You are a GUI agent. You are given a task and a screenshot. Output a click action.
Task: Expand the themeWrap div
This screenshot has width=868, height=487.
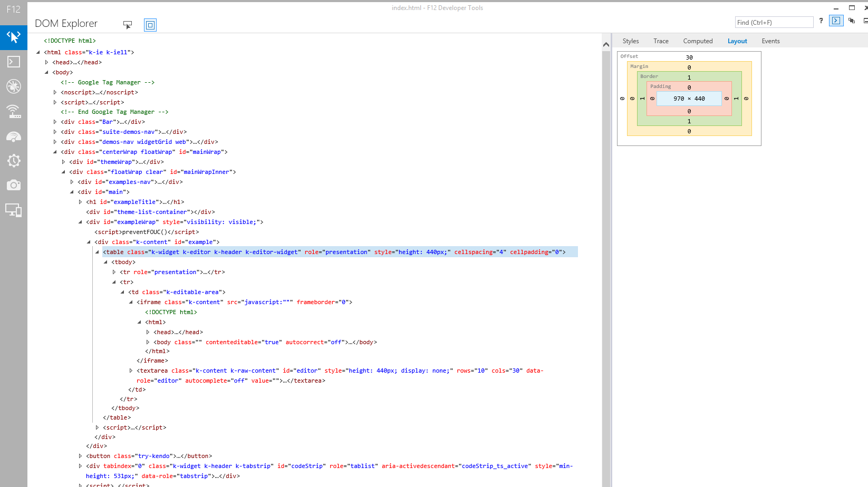click(x=63, y=162)
